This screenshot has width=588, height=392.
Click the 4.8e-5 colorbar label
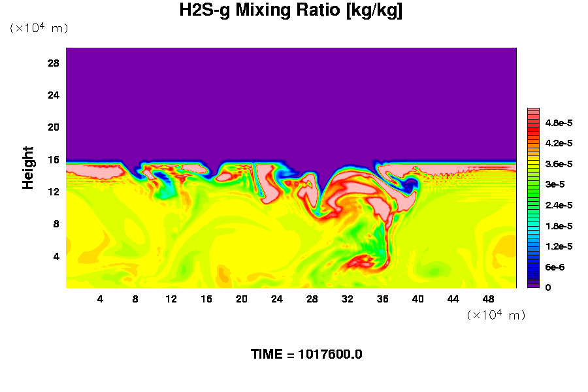[559, 122]
